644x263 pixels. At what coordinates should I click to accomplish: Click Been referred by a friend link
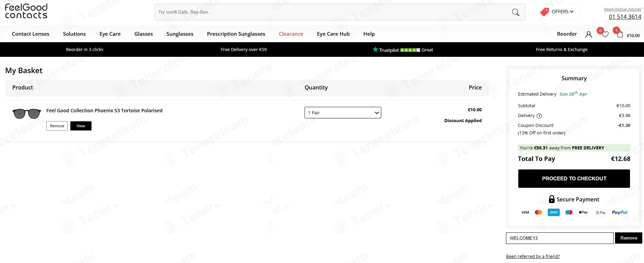[x=533, y=257]
